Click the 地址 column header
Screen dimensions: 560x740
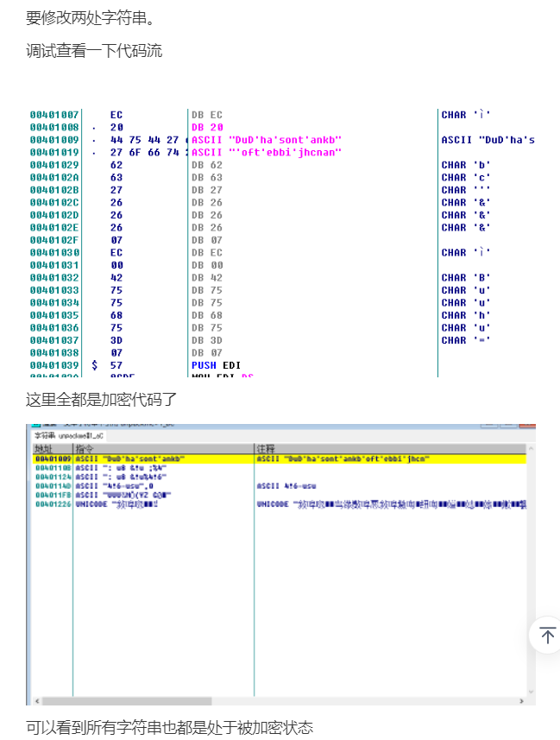[43, 449]
